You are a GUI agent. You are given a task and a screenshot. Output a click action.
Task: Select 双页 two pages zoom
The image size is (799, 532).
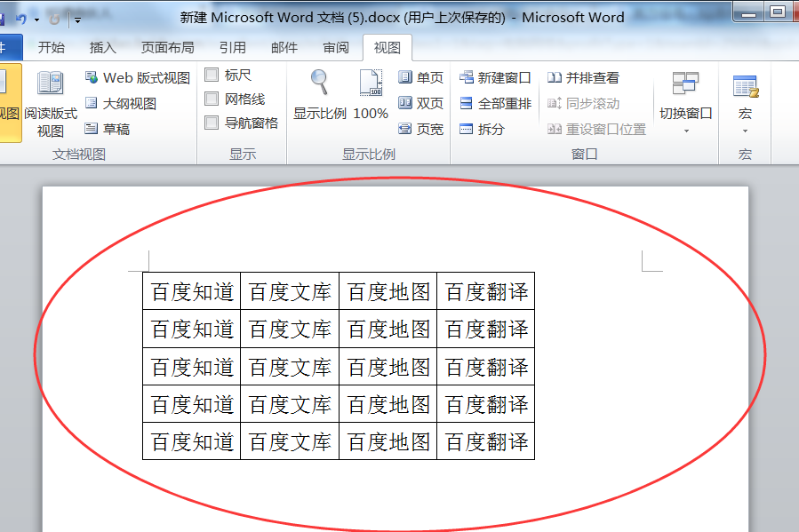coord(421,103)
